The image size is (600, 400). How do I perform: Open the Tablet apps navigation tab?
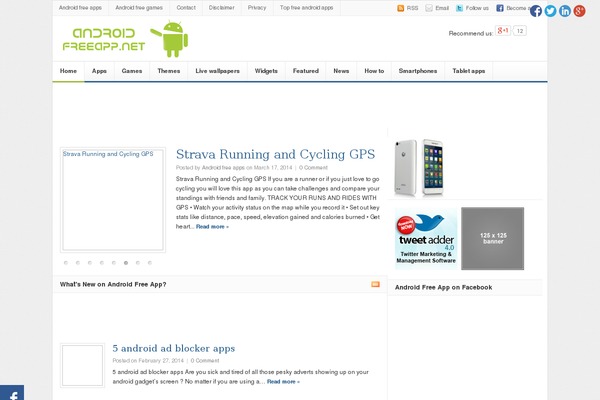click(x=468, y=71)
